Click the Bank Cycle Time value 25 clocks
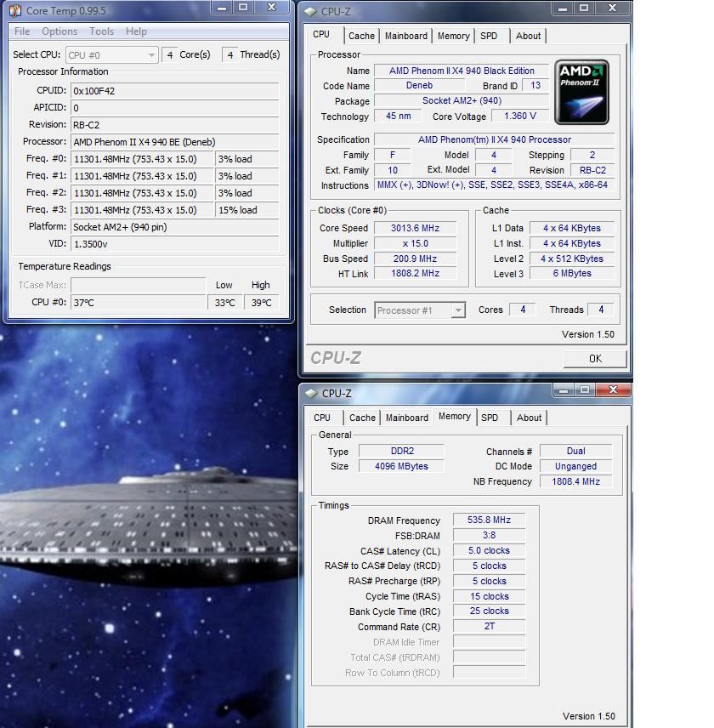 [489, 611]
